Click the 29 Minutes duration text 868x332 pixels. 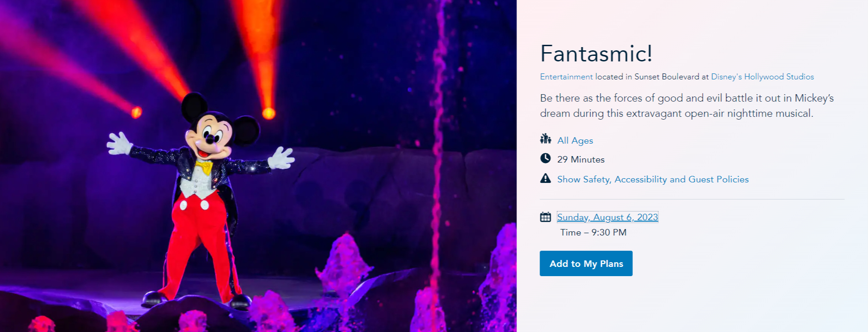pos(581,159)
